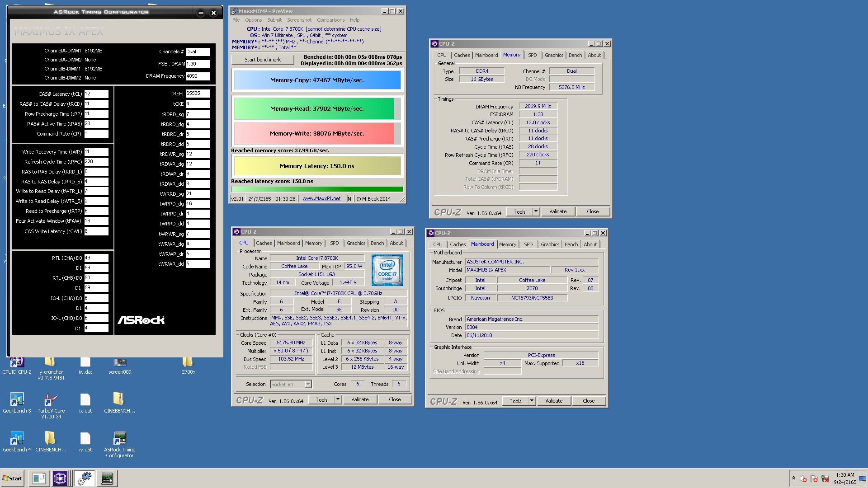Click the green progress bar in MaxxMEM
Screen dimensions: 868x488
pyautogui.click(x=317, y=189)
